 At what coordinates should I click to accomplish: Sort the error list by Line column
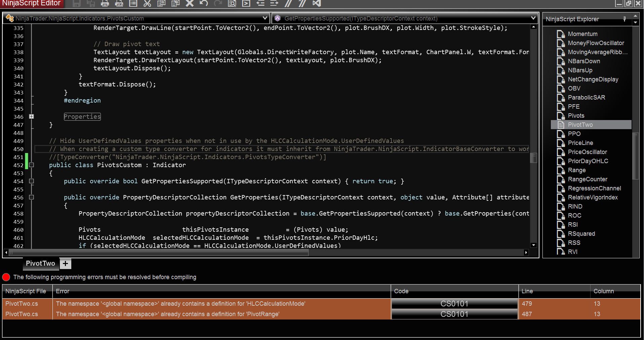[555, 291]
